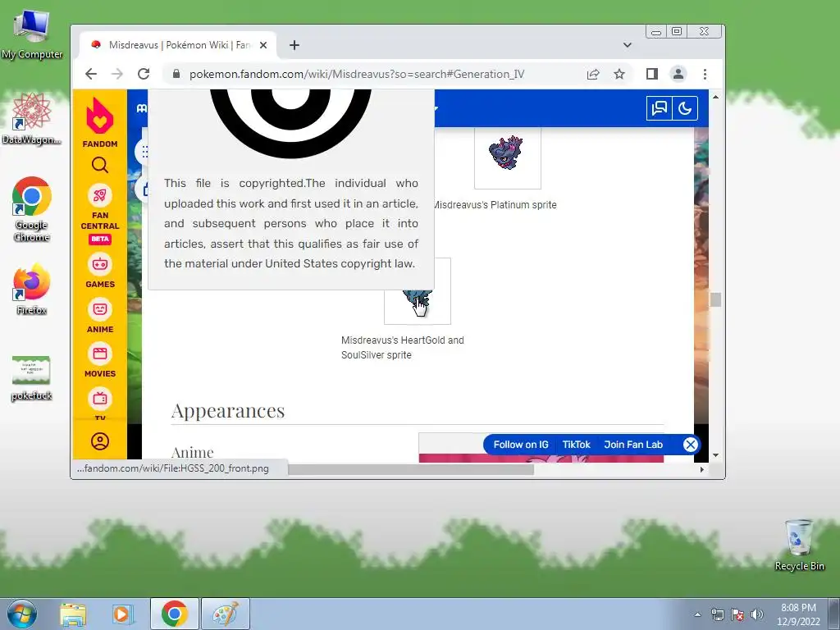This screenshot has width=840, height=630.
Task: Reload the Misdreavus page
Action: tap(143, 74)
